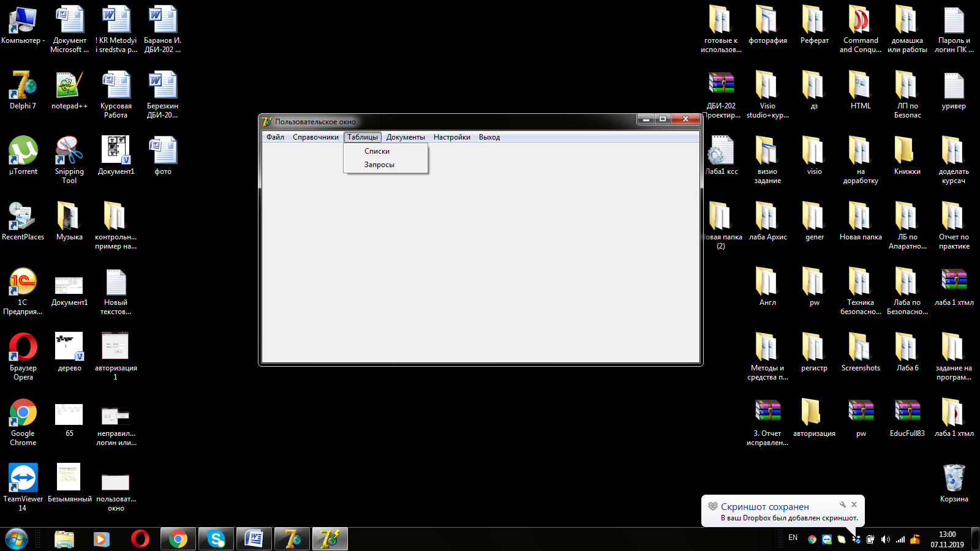Click the Opera icon in the taskbar

(x=140, y=539)
